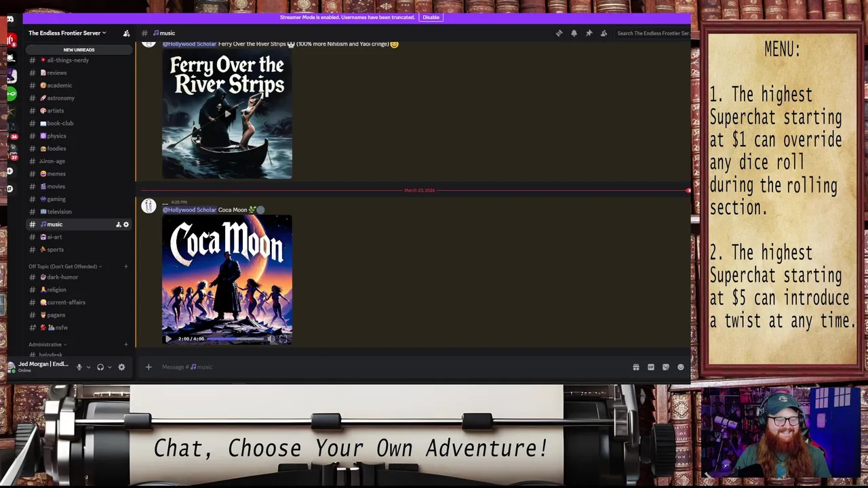Image resolution: width=868 pixels, height=488 pixels.
Task: Add channel to Off Topic category
Action: pos(125,266)
